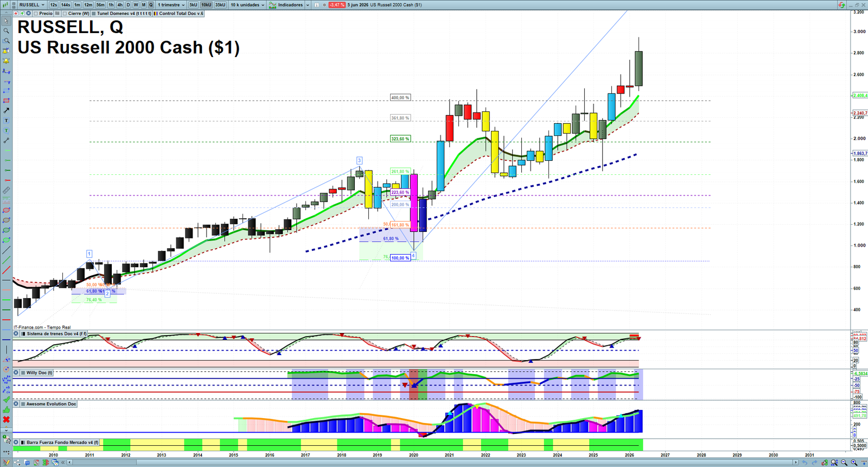This screenshot has height=467, width=868.
Task: Select the yellow alert bell tool
Action: [6, 61]
